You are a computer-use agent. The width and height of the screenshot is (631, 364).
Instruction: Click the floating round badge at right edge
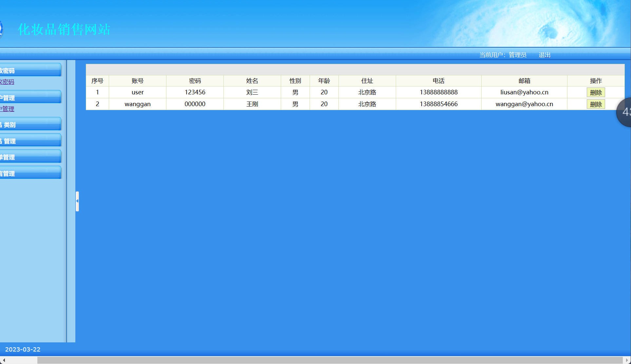tap(624, 112)
